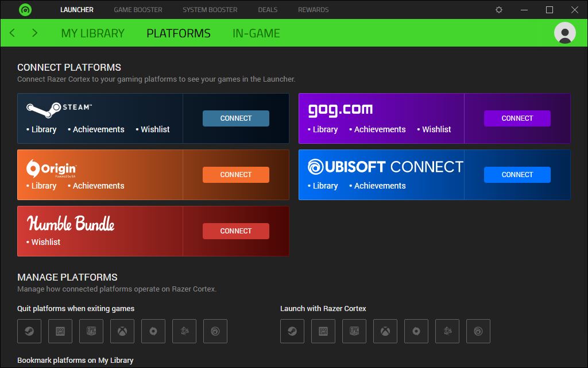Click 'Quit platforms when exiting games' label
588x368 pixels.
pyautogui.click(x=76, y=309)
